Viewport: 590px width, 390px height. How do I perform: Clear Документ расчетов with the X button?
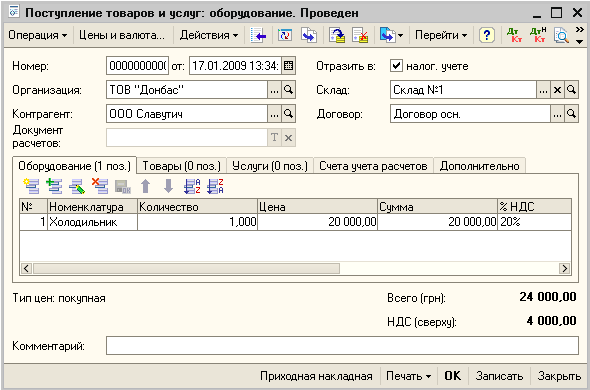(x=288, y=138)
